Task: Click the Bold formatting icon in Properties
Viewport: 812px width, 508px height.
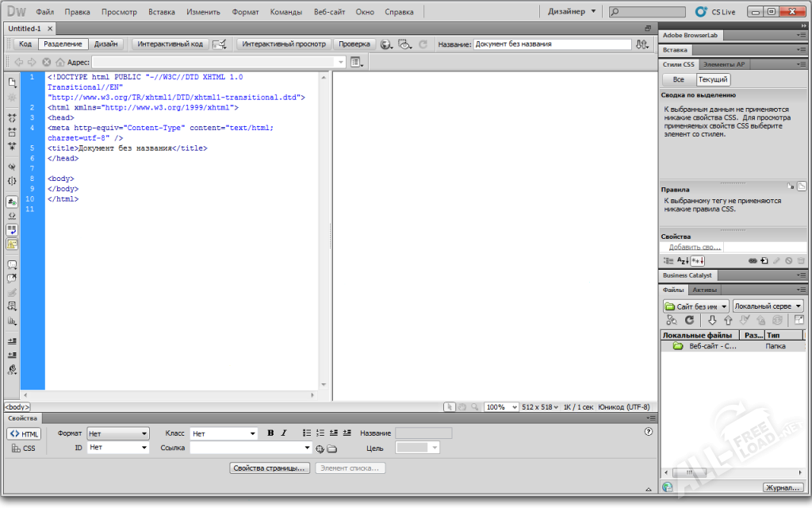Action: tap(270, 433)
